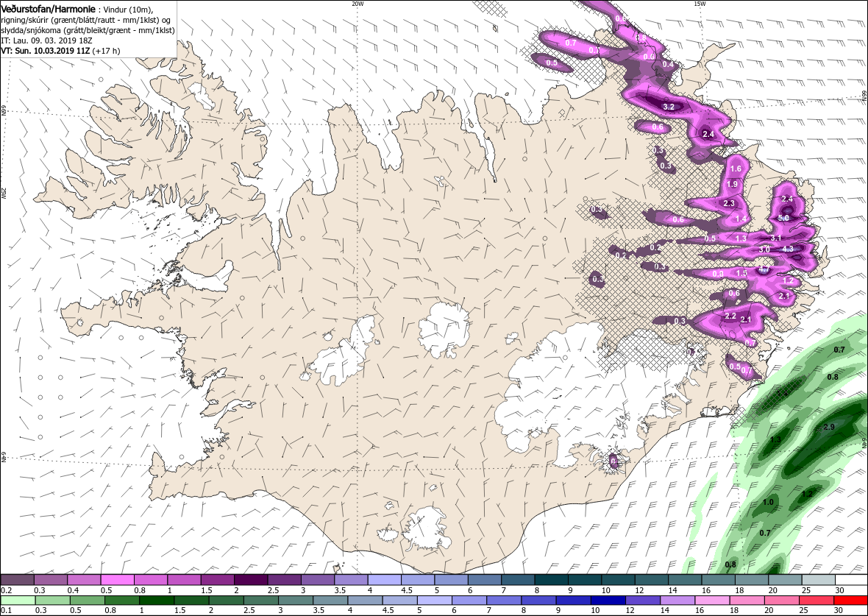Select the grey-teal swatch at 3 in lower legend row
868x616 pixels.
(295, 601)
